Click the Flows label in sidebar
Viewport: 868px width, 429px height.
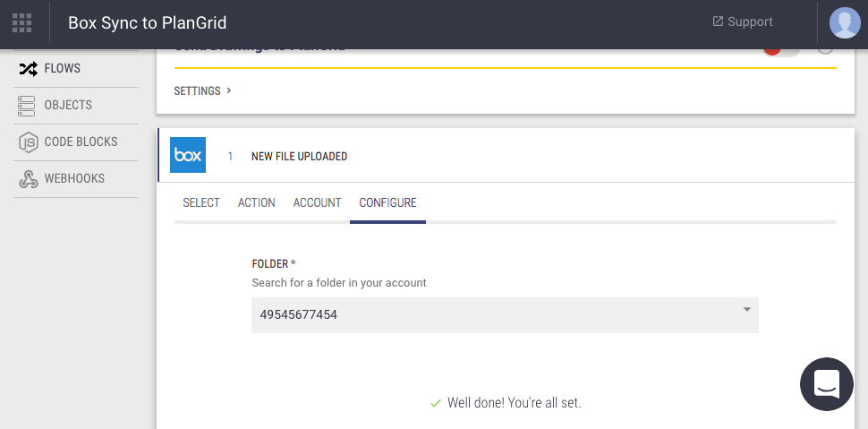(x=63, y=69)
